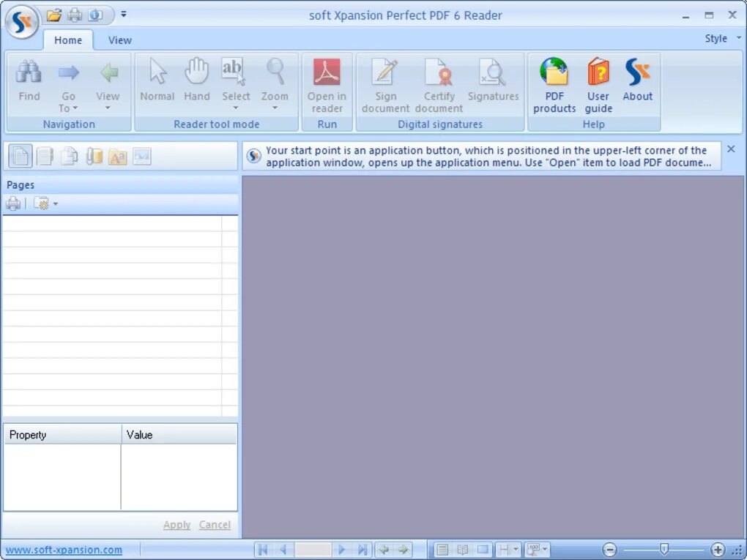Screen dimensions: 747x560
Task: Close the start point hint bar
Action: (731, 149)
